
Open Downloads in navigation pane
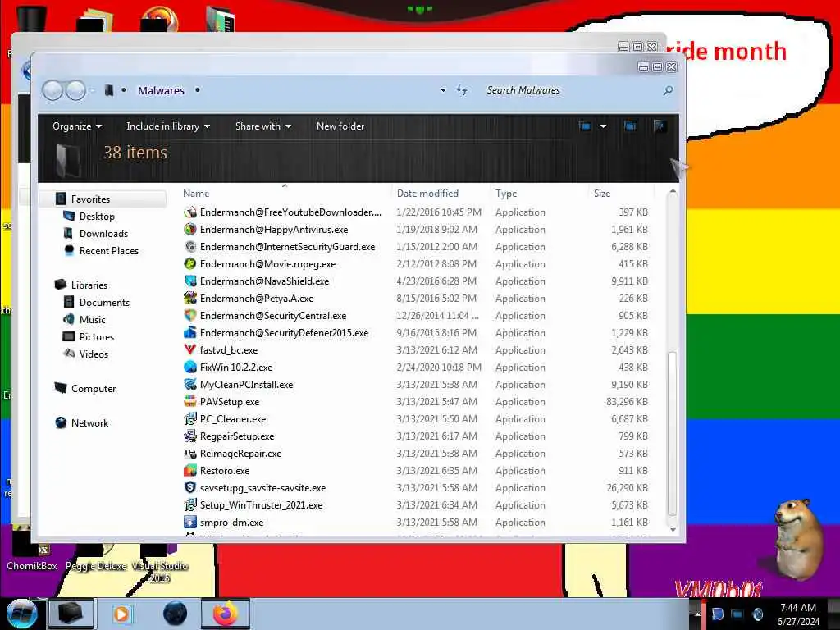(x=103, y=234)
